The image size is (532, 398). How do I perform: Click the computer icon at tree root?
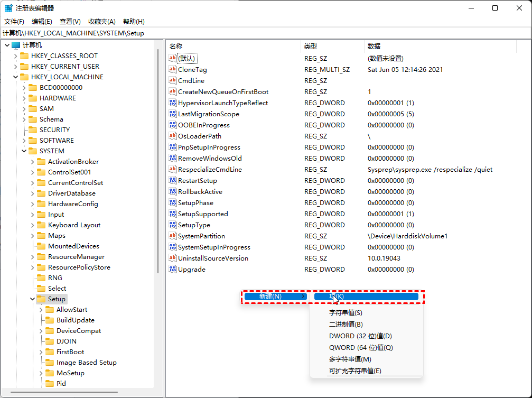click(16, 45)
